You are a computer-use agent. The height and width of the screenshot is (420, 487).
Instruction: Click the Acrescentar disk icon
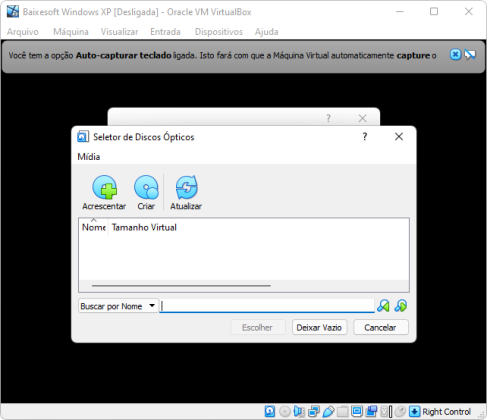pyautogui.click(x=104, y=187)
